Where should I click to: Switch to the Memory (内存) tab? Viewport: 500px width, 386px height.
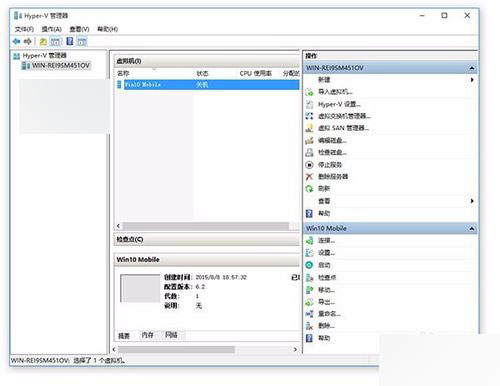[147, 335]
